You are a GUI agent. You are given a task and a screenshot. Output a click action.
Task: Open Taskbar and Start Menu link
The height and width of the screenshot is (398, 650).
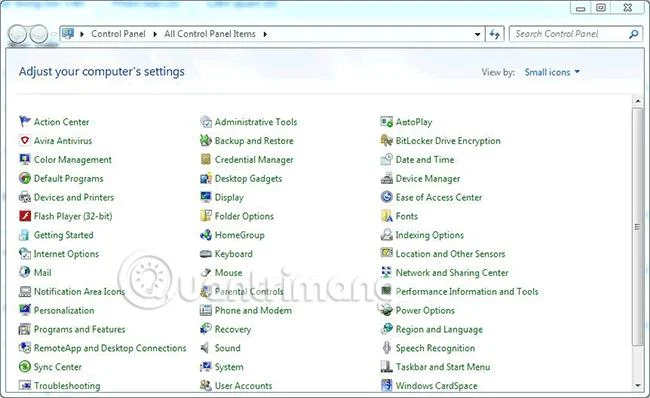[x=443, y=367]
